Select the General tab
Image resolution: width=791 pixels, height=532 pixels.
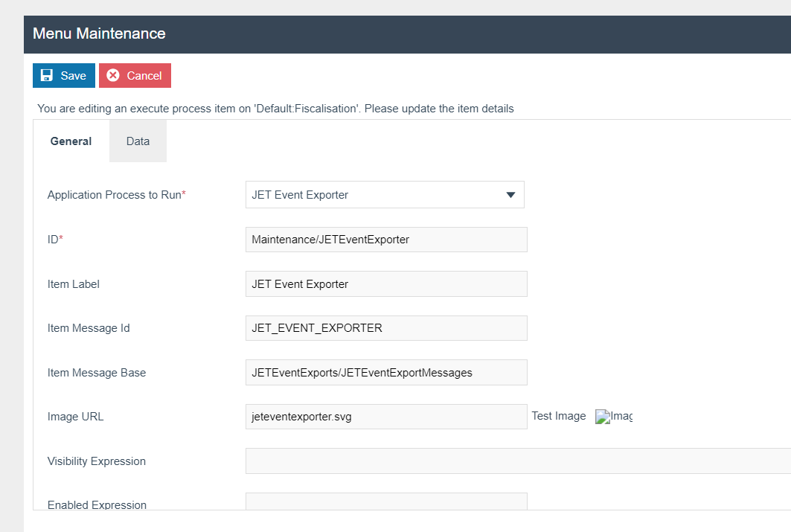pyautogui.click(x=71, y=141)
